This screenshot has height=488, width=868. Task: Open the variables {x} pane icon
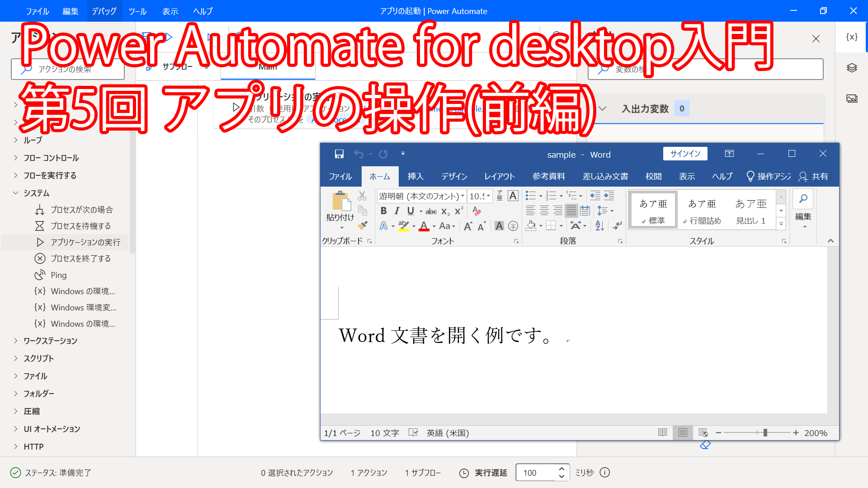click(852, 37)
